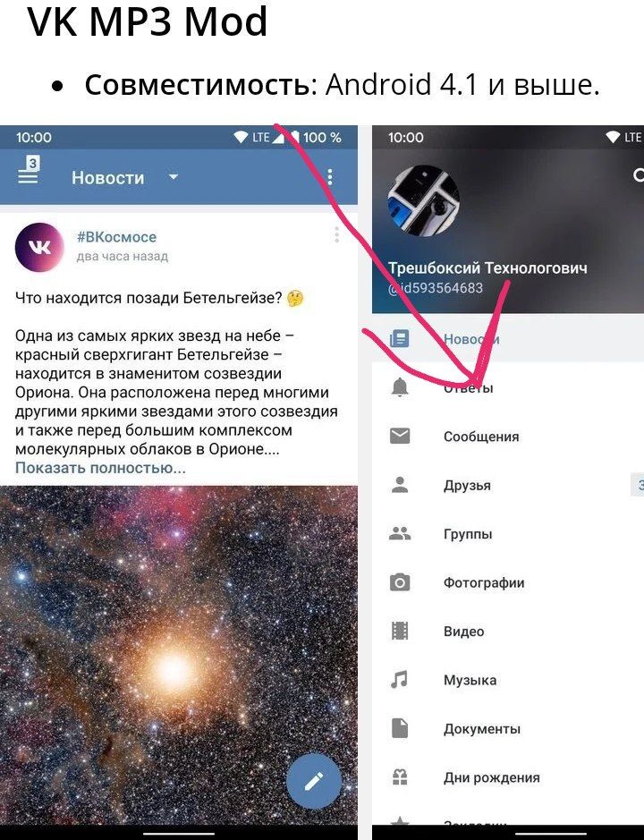Viewport: 644px width, 840px height.
Task: Open Друзья person icon
Action: (x=400, y=485)
